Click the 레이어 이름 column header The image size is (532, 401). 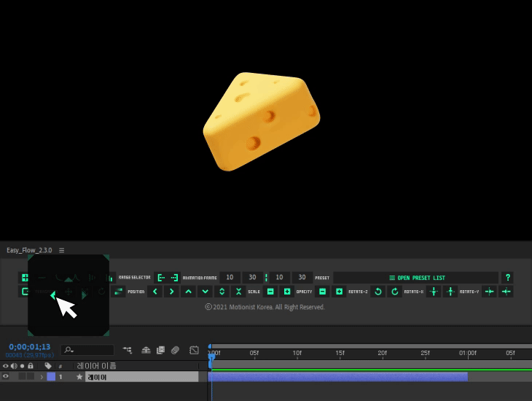coord(96,366)
